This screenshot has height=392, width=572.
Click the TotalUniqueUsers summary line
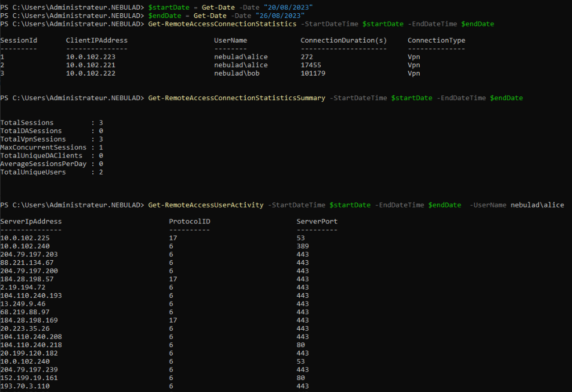coord(52,172)
